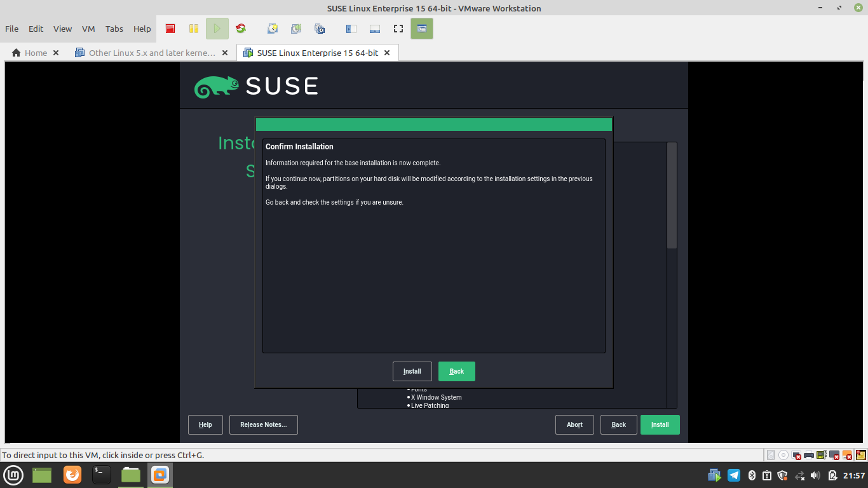This screenshot has height=488, width=868.
Task: Enter full screen mode via toolbar icon
Action: [398, 29]
